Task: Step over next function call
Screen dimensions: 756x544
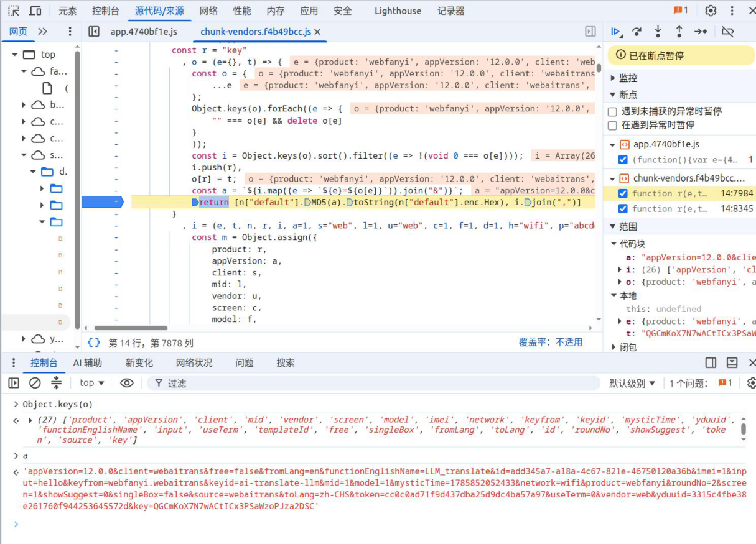Action: coord(637,32)
